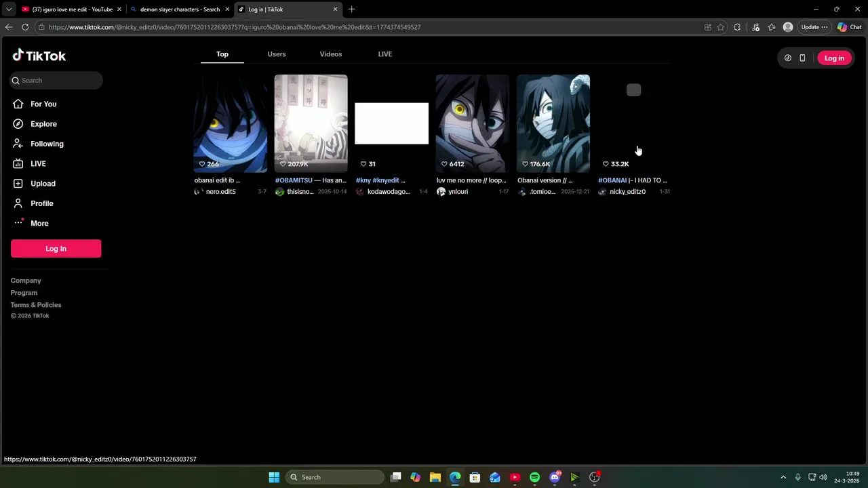The height and width of the screenshot is (488, 868).
Task: Open Microsoft Store from taskbar
Action: coord(475,477)
